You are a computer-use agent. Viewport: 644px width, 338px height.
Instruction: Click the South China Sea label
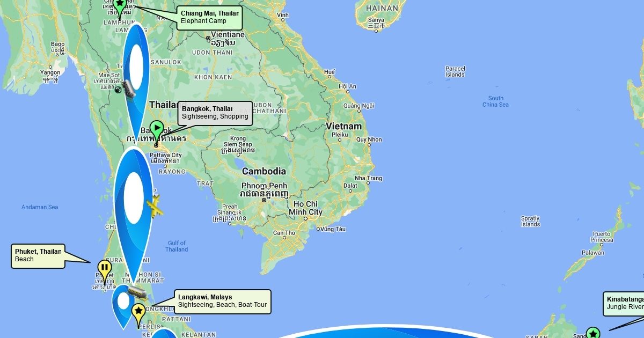tap(495, 101)
